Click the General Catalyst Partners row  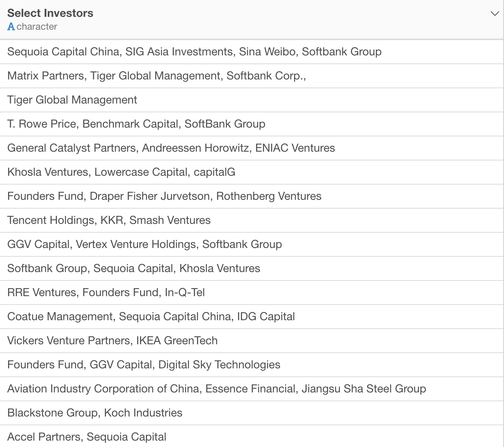click(252, 148)
